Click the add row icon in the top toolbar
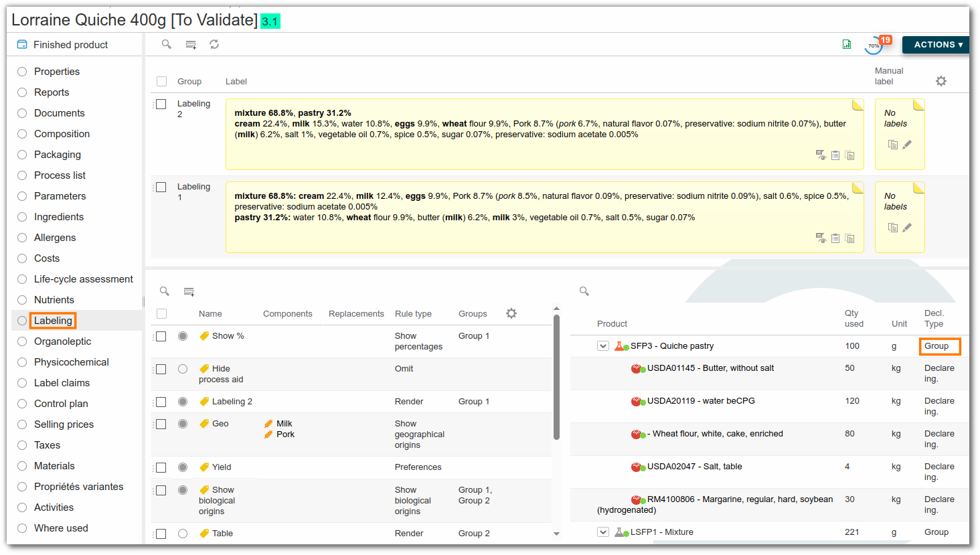Viewport: 980px width, 555px height. (x=191, y=45)
